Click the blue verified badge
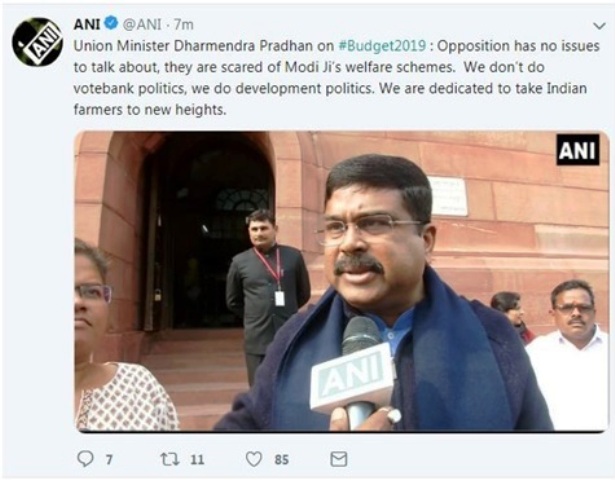The width and height of the screenshot is (615, 480). tap(111, 24)
